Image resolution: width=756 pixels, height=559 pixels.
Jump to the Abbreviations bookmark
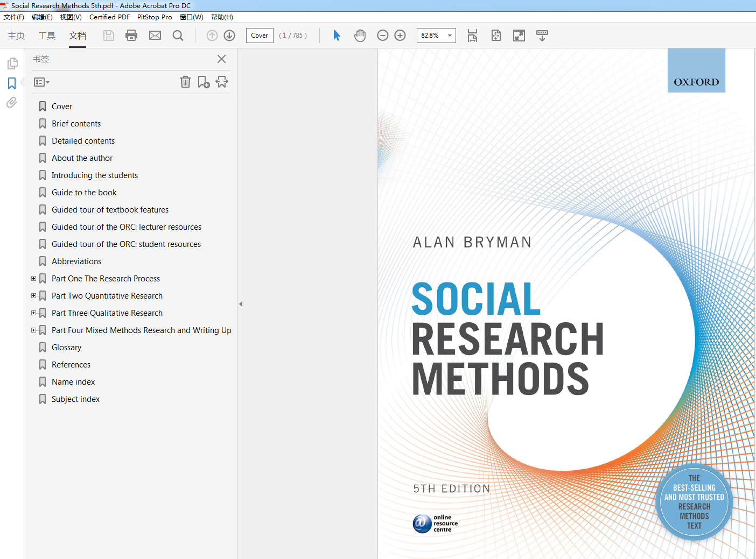[76, 261]
